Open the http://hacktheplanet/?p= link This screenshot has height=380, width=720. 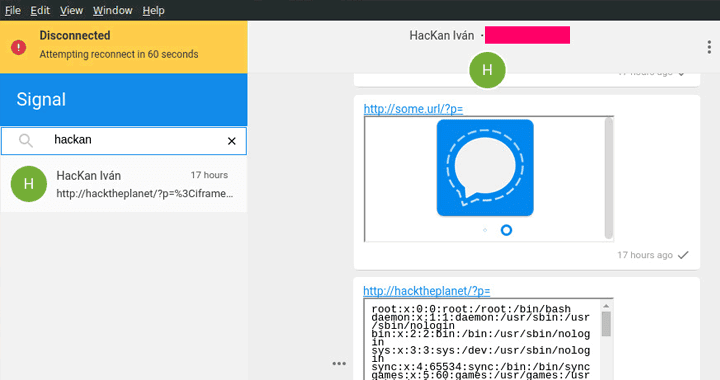point(427,291)
